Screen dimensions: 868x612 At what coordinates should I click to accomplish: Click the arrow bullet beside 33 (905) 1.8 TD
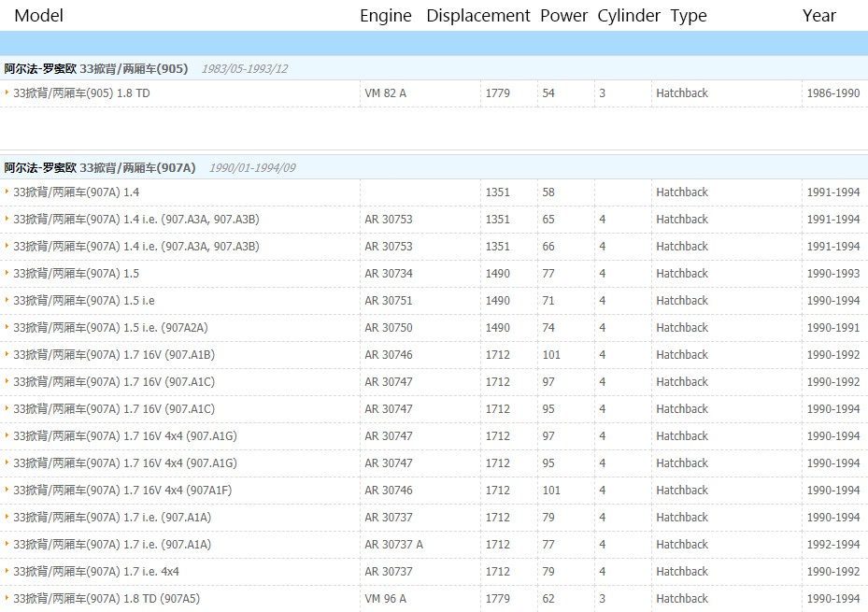[x=7, y=93]
